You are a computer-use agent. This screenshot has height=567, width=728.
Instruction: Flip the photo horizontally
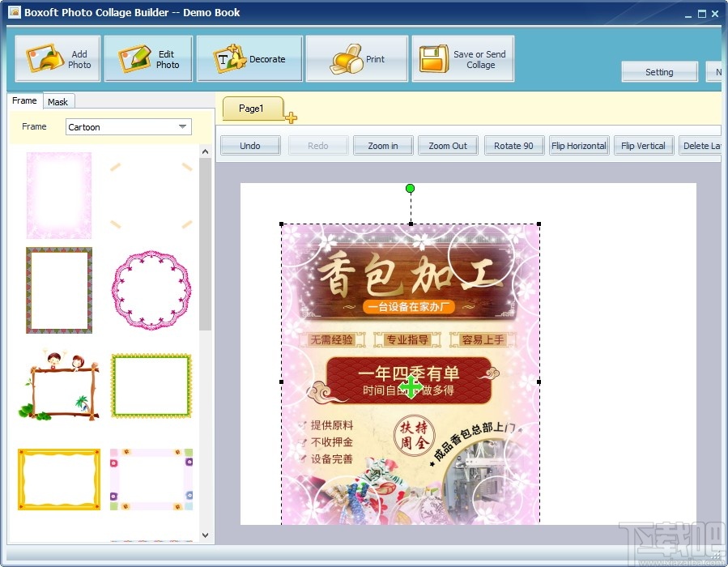578,145
